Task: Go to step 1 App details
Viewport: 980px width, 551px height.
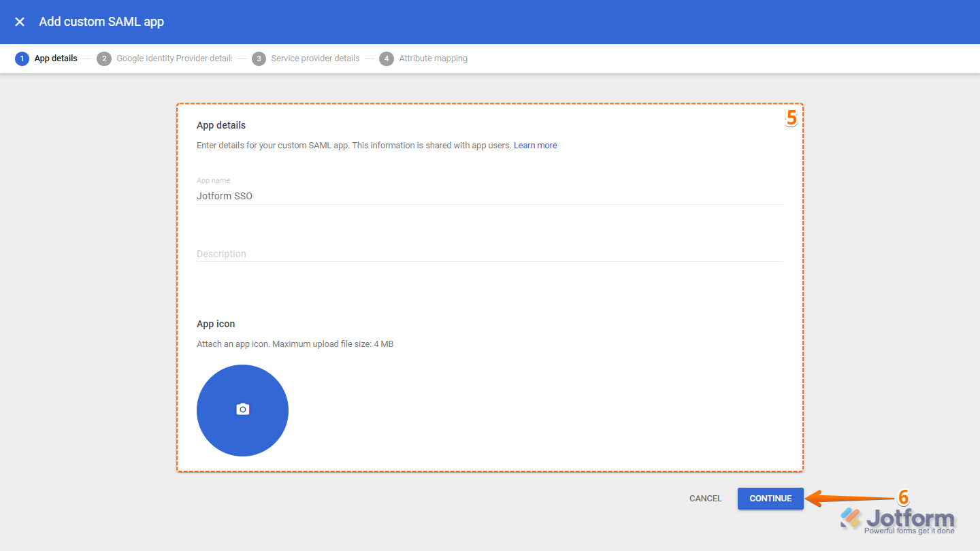Action: pos(46,59)
